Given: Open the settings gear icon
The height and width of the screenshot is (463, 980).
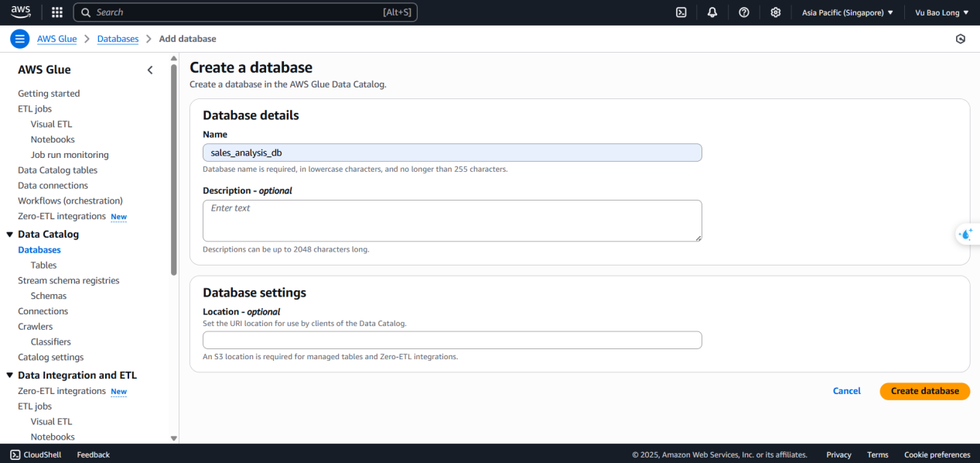Looking at the screenshot, I should coord(776,12).
